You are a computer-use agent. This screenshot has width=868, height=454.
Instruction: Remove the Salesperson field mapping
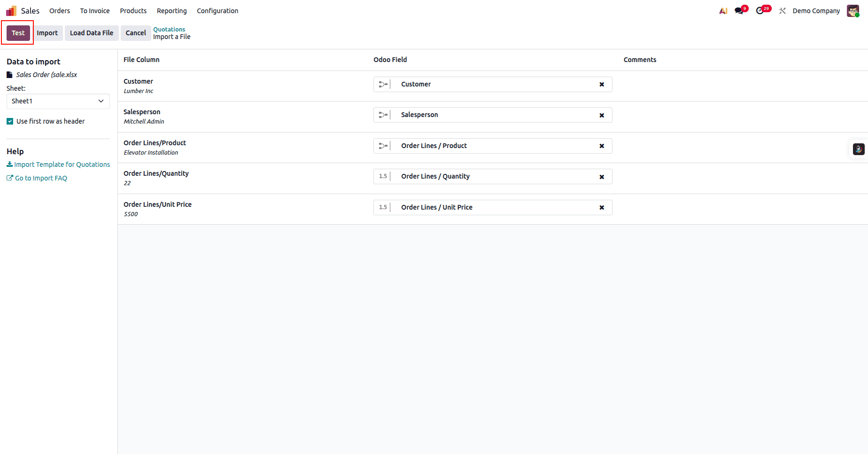point(602,115)
